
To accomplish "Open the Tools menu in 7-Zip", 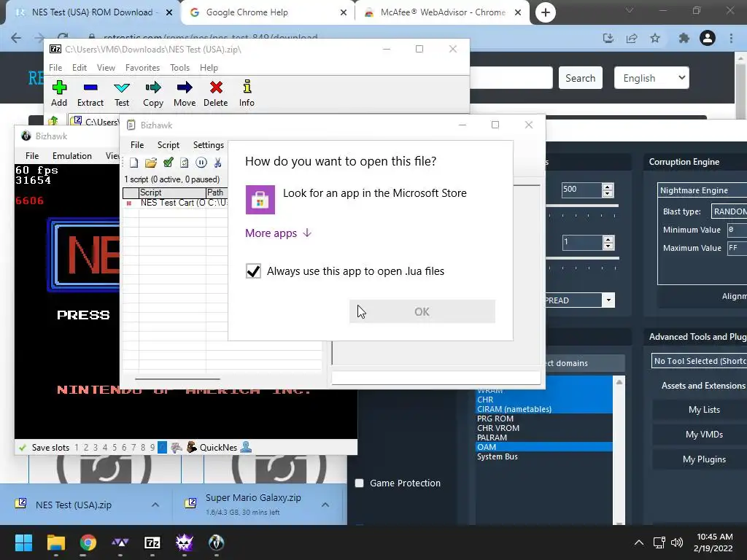I will pos(179,68).
